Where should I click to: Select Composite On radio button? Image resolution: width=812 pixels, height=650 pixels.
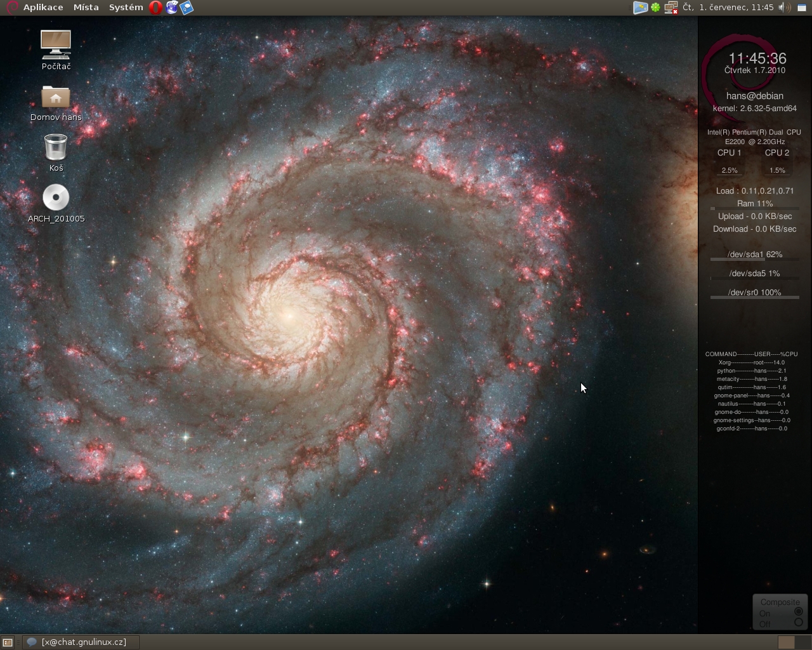coord(798,612)
